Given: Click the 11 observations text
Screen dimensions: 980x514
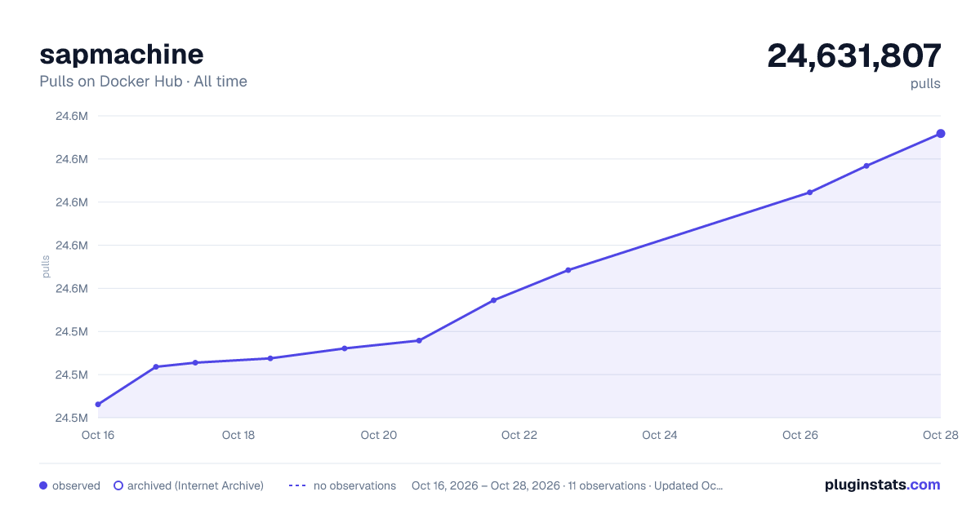Looking at the screenshot, I should click(607, 485).
